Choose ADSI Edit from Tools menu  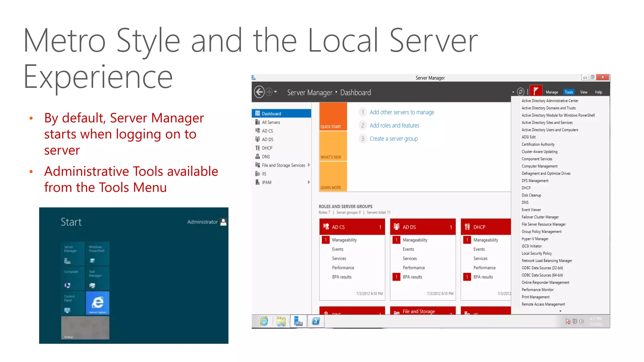(529, 137)
